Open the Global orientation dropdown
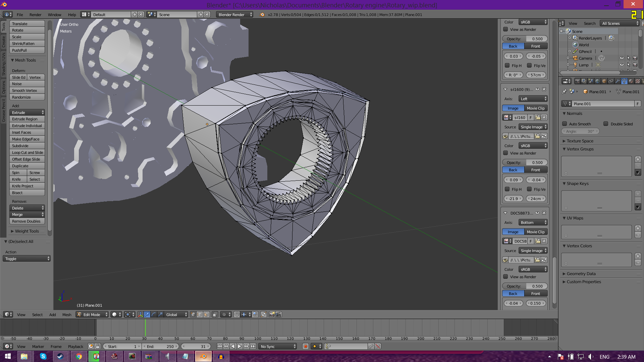 point(176,314)
